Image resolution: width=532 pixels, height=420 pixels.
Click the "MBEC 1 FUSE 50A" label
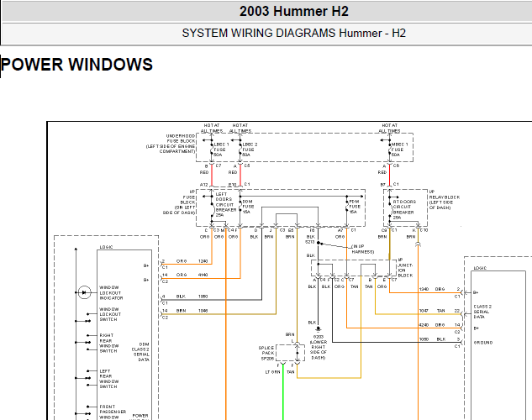point(400,150)
